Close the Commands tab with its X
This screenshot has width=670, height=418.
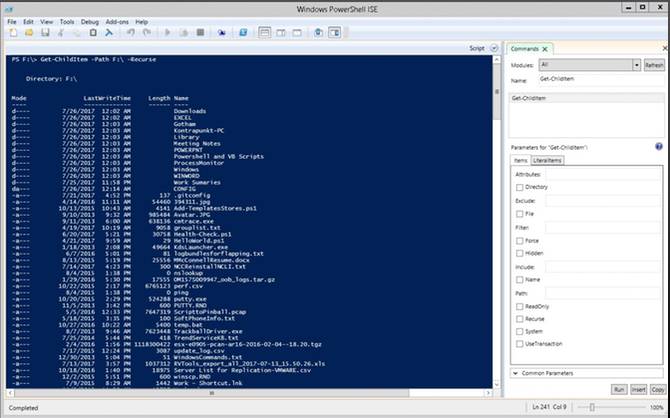(545, 49)
